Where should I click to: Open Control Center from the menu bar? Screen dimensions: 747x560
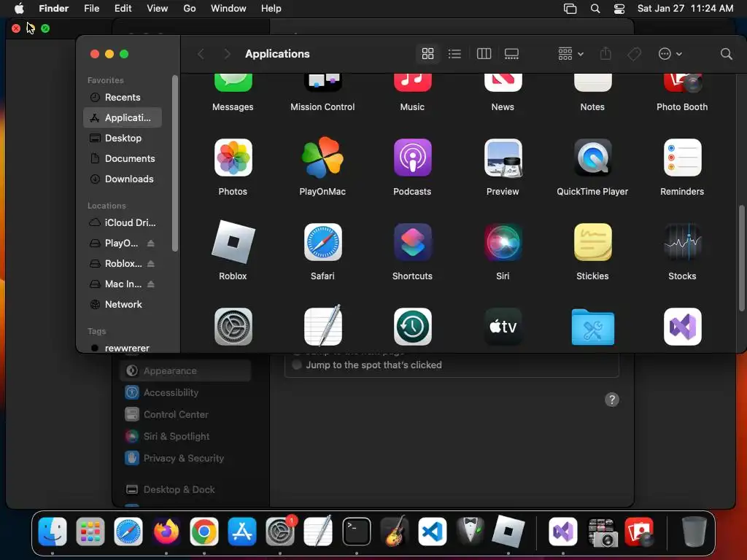pos(619,8)
